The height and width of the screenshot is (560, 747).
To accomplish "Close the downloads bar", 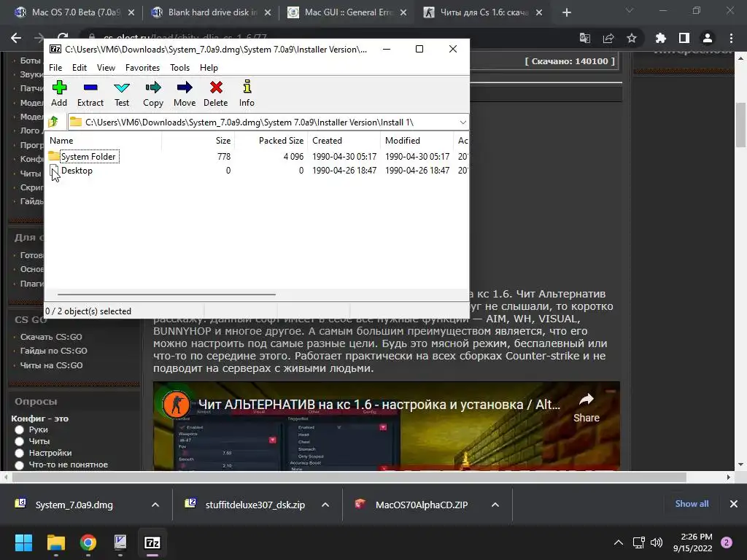I will (734, 504).
